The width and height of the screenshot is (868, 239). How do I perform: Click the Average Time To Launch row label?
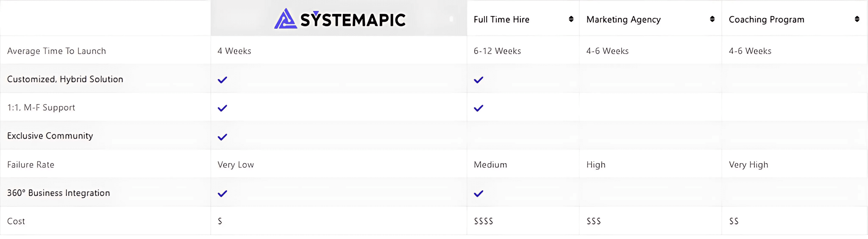coord(56,51)
